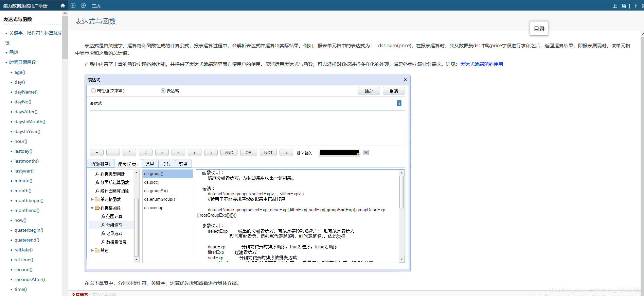The height and width of the screenshot is (296, 644).
Task: Choose ds.plot() in the function list
Action: click(x=168, y=182)
